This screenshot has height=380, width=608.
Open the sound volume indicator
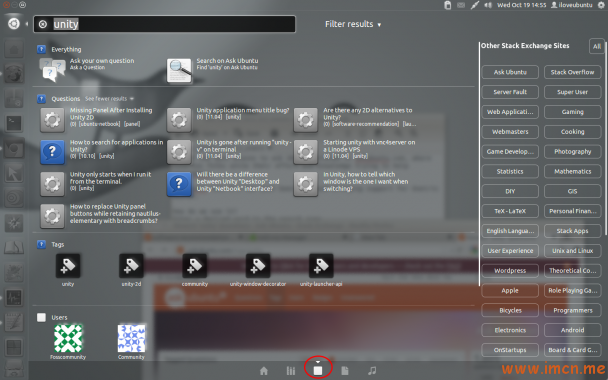click(x=488, y=5)
